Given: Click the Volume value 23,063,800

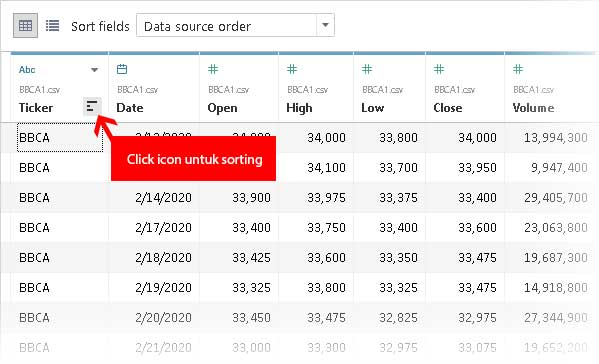Looking at the screenshot, I should point(555,228).
